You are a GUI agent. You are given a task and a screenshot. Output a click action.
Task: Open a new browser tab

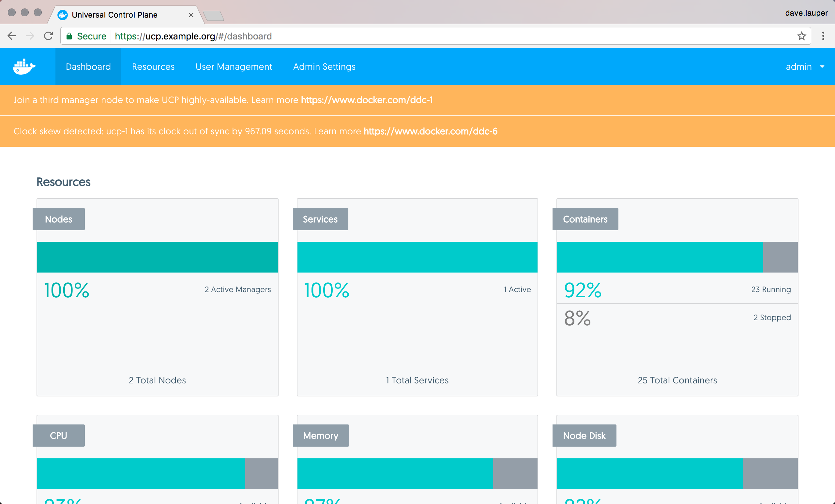point(214,16)
